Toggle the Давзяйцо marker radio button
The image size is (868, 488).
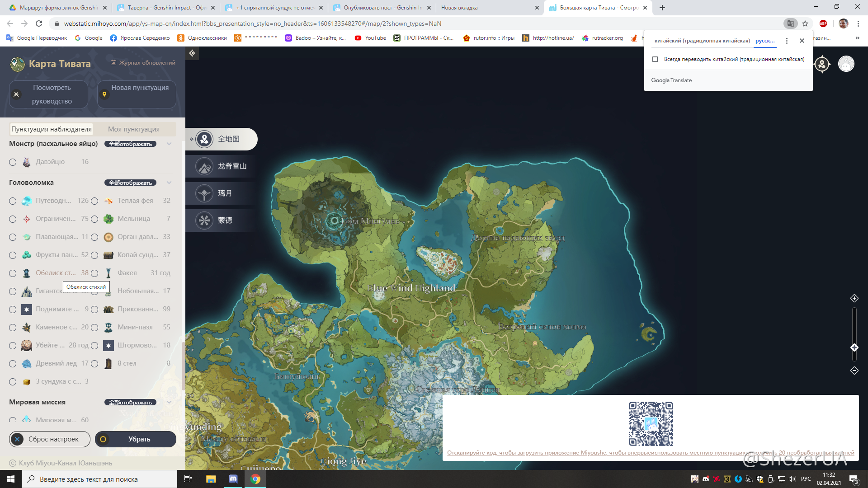tap(13, 162)
